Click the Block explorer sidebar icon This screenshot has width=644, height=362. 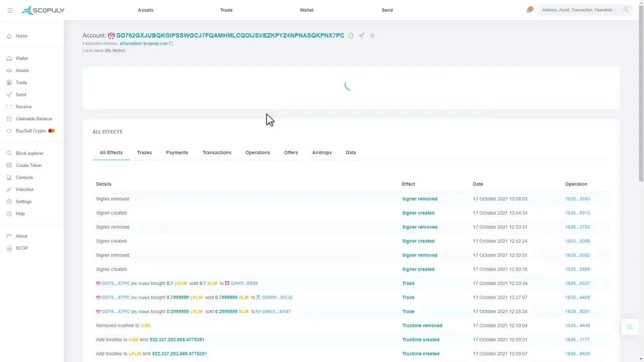[9, 153]
